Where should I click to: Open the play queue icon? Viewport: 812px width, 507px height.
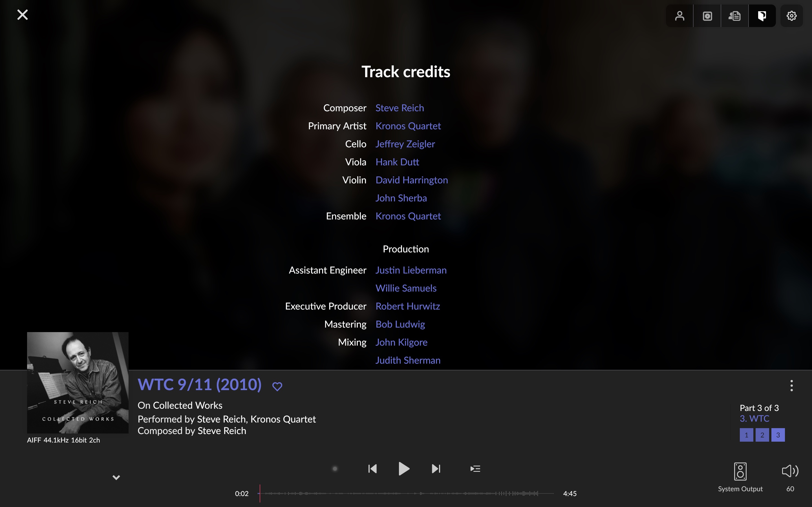pyautogui.click(x=475, y=469)
